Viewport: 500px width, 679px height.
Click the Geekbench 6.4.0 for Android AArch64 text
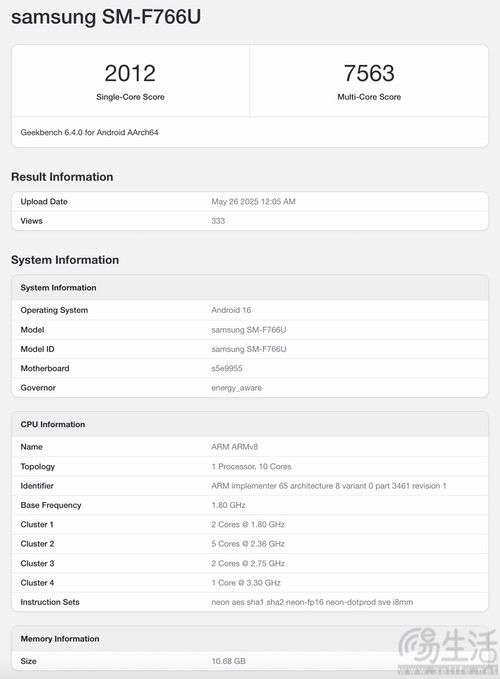89,133
